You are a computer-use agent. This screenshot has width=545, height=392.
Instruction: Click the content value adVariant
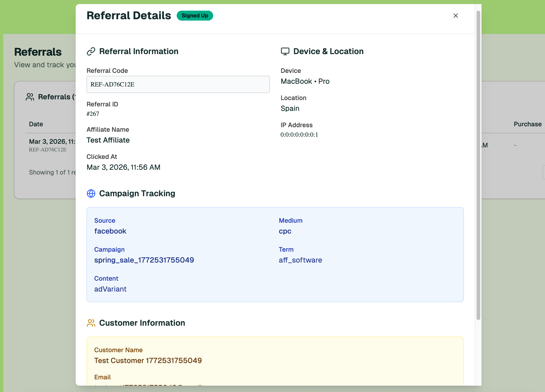click(x=110, y=289)
